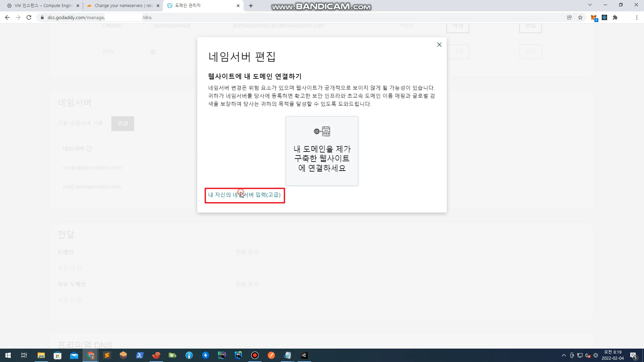Open React Developer Tools extension
The height and width of the screenshot is (362, 644).
[604, 17]
